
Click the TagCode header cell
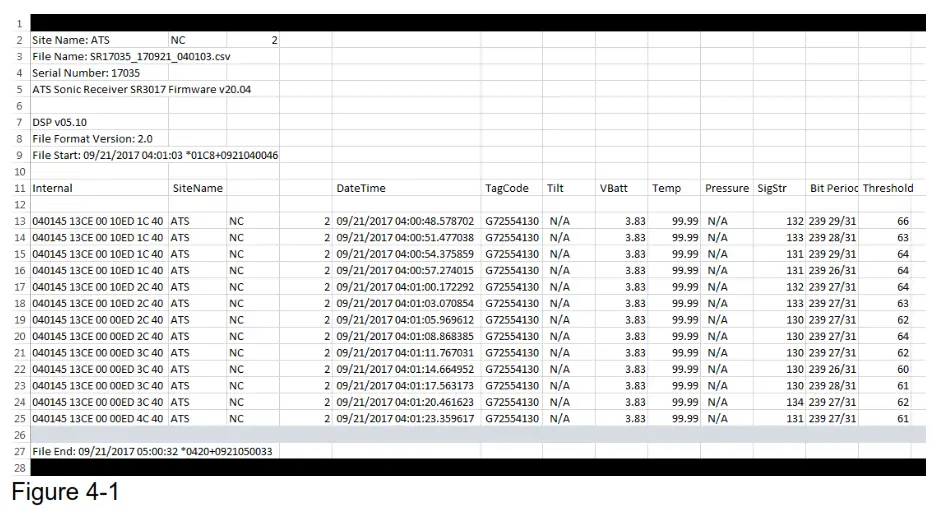512,188
